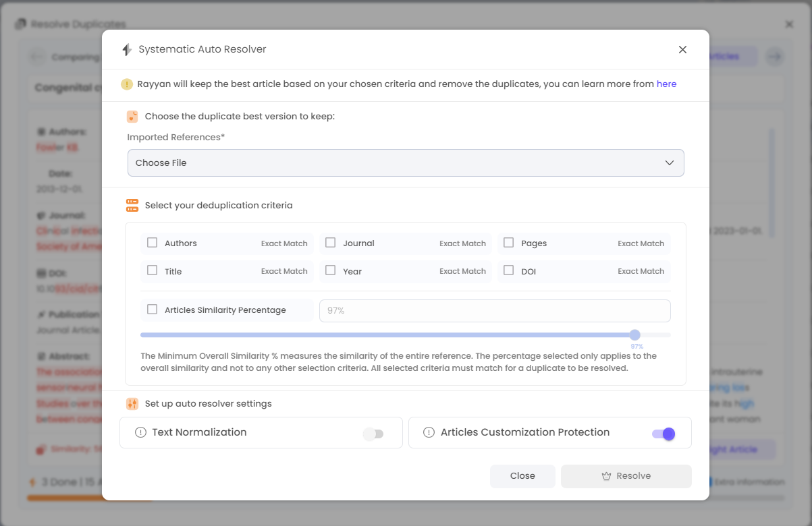Check the Authors exact match checkbox

153,243
